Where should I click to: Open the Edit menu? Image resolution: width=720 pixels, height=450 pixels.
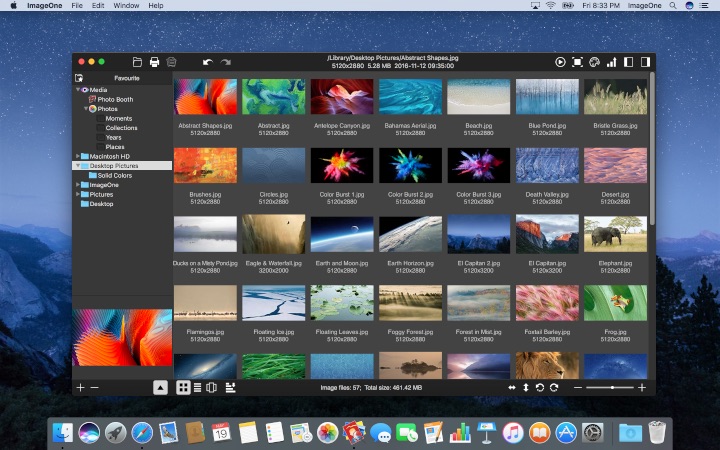pyautogui.click(x=98, y=6)
